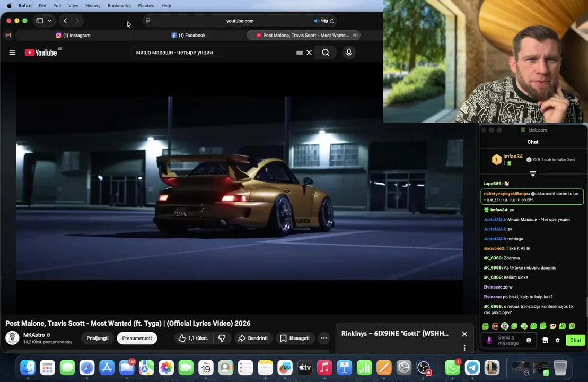588x382 pixels.
Task: Mute the Post Malone tab audio icon
Action: tap(355, 35)
